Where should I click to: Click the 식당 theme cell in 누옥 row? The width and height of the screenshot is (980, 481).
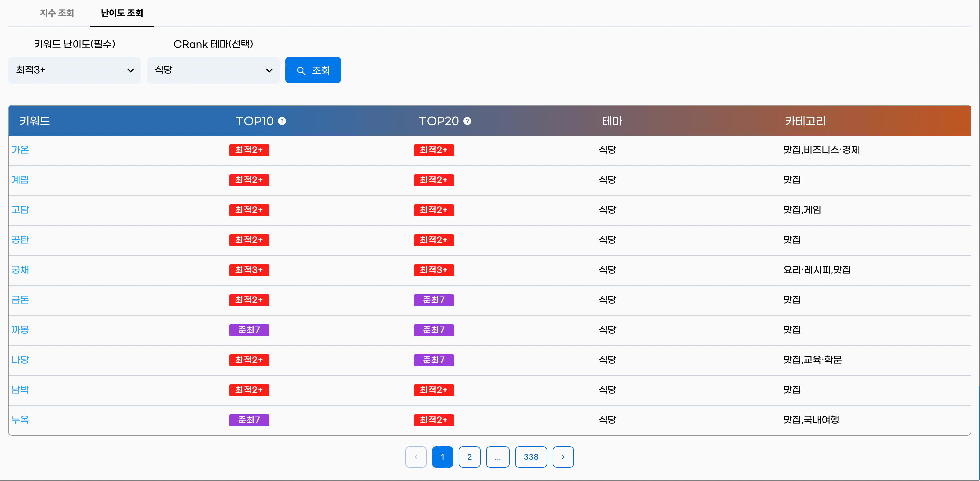coord(608,420)
